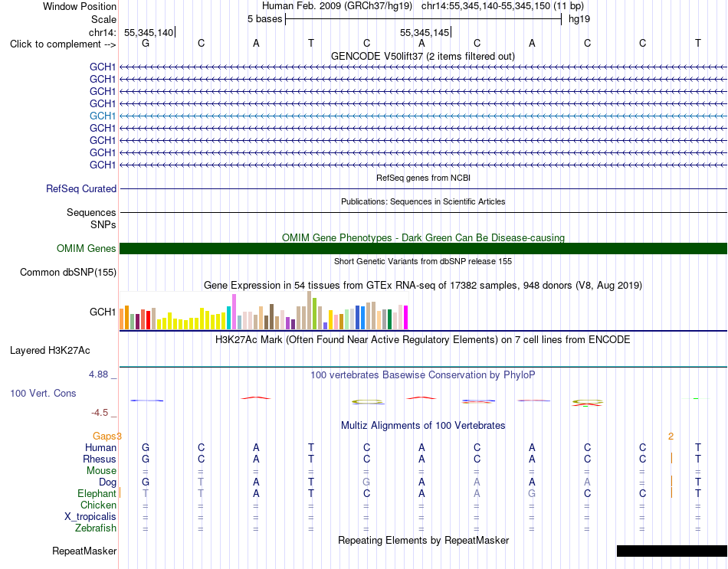Image resolution: width=728 pixels, height=569 pixels.
Task: Open the GTEx 'Gene Expression in 54 tissues' title
Action: (423, 286)
